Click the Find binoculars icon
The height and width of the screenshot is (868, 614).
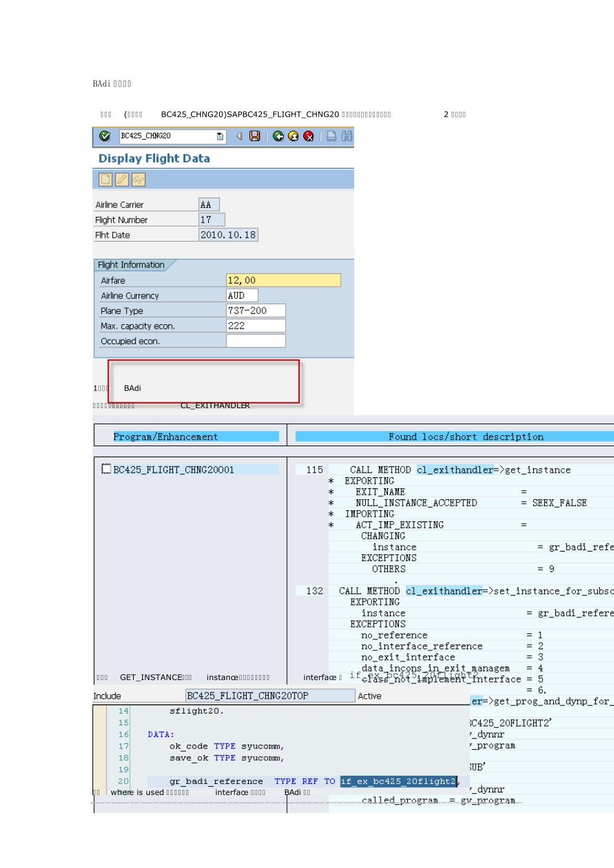(x=347, y=136)
